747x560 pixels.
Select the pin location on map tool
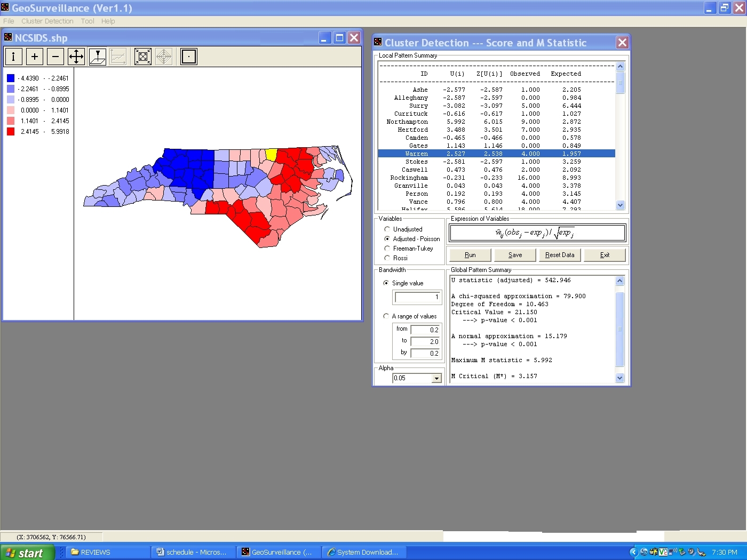click(x=97, y=57)
